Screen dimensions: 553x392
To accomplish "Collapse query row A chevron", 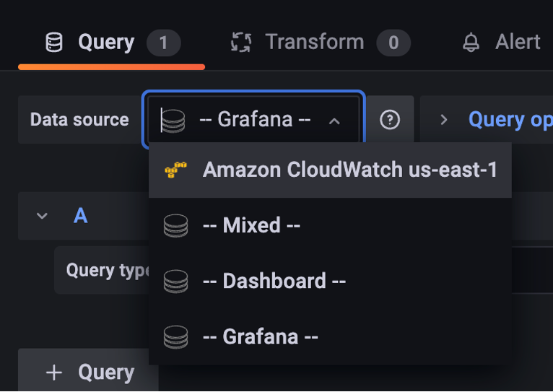I will point(42,216).
